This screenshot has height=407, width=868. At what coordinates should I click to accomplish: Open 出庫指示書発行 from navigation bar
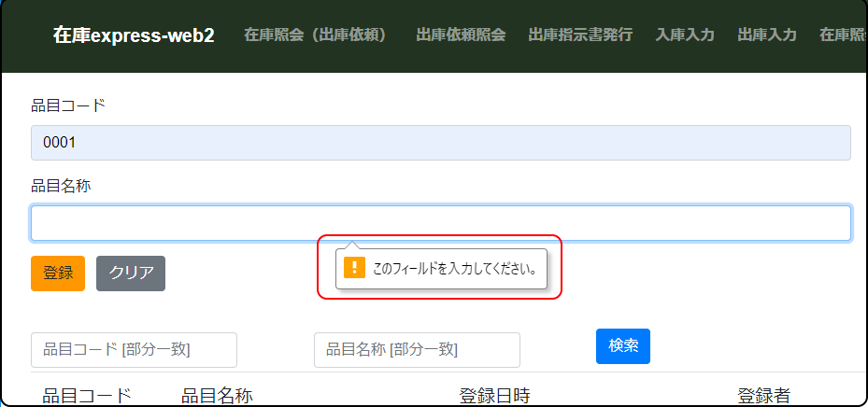point(580,35)
